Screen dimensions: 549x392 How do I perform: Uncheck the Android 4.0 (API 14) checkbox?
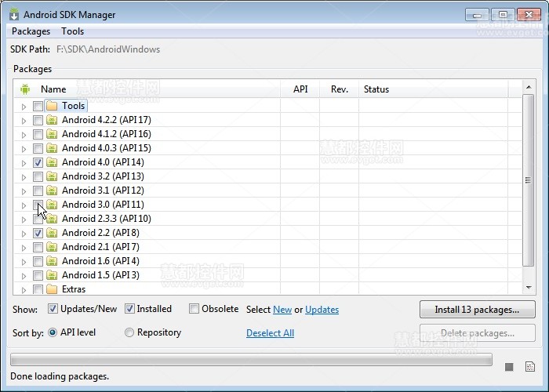point(38,162)
